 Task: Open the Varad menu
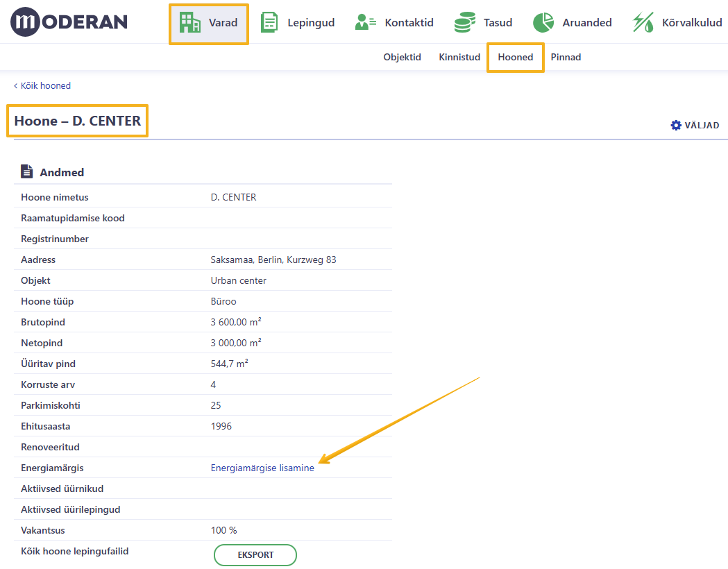point(209,24)
